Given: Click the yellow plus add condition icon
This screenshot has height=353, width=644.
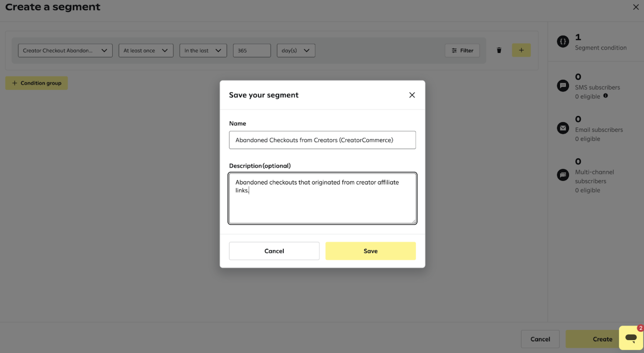Looking at the screenshot, I should pos(521,50).
